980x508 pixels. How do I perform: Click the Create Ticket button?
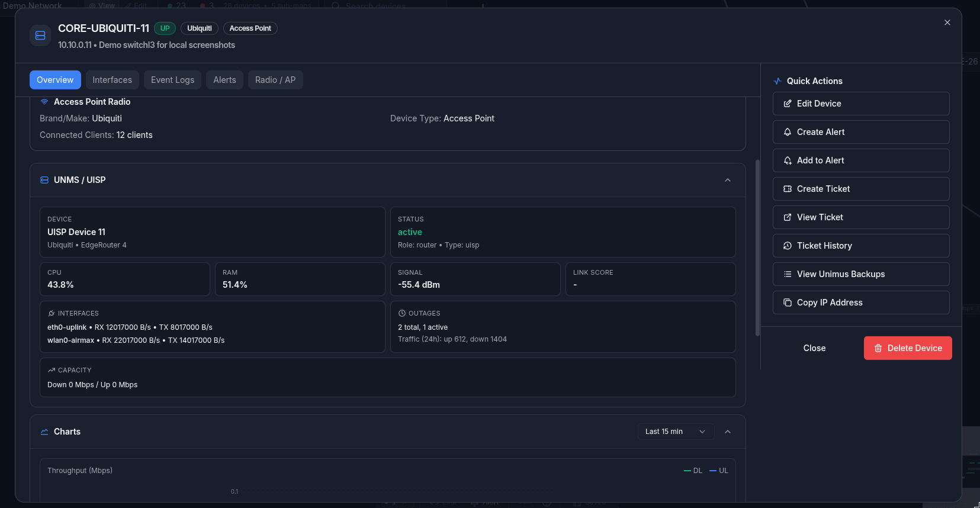tap(861, 189)
